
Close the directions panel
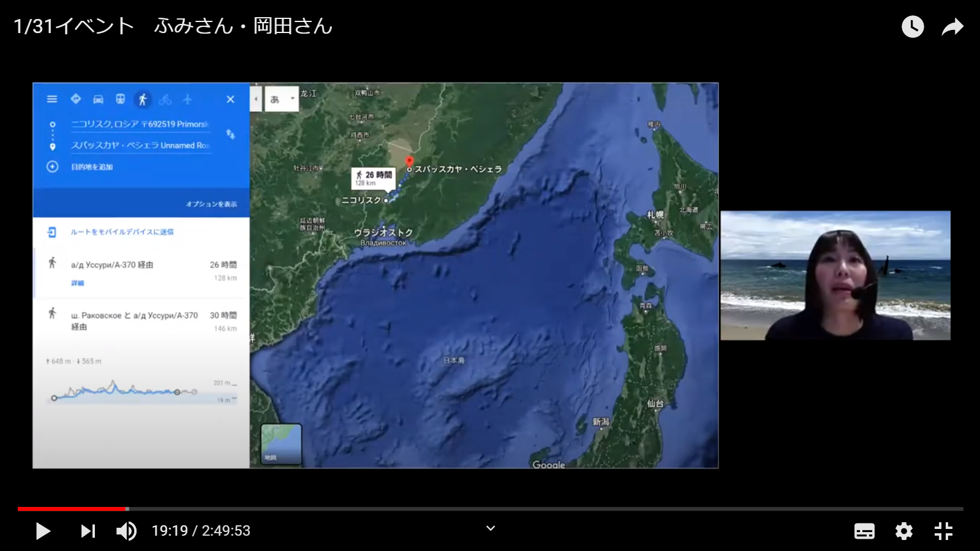click(230, 99)
